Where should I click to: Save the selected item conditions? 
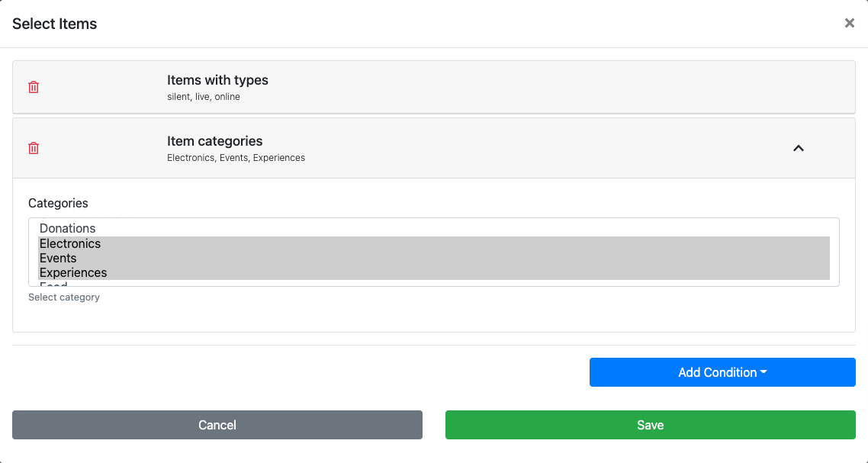pos(650,425)
